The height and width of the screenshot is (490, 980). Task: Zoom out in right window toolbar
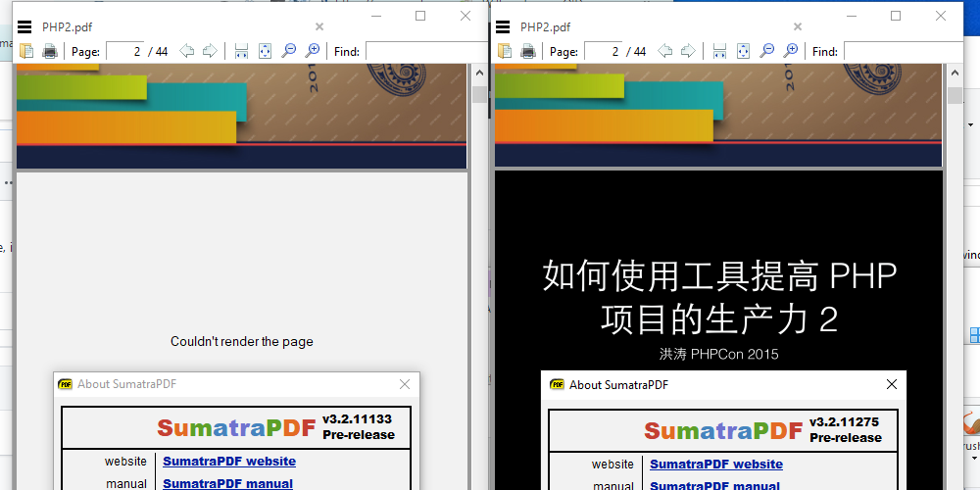766,51
